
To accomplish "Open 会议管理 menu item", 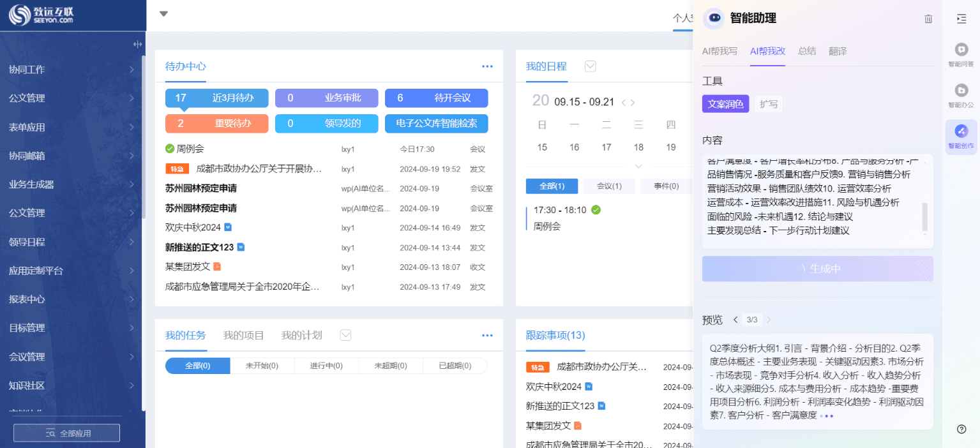I will coord(73,357).
